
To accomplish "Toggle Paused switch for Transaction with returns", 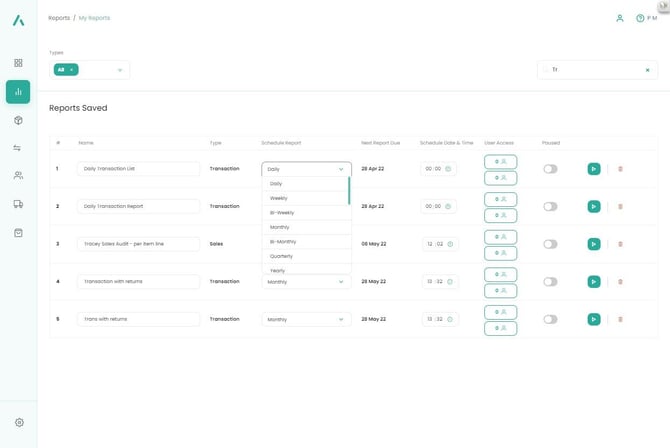I will [x=550, y=282].
